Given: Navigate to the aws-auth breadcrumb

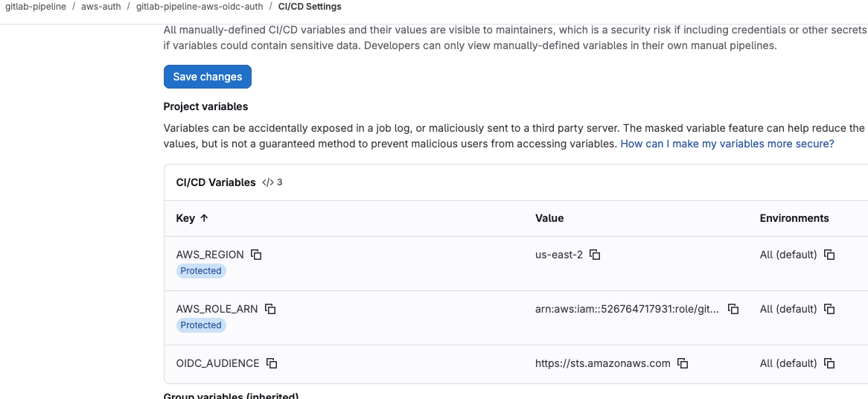Looking at the screenshot, I should [x=99, y=7].
